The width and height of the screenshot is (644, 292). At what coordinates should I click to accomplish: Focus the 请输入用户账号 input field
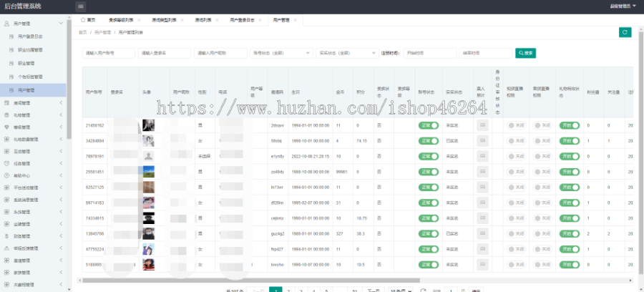click(109, 53)
